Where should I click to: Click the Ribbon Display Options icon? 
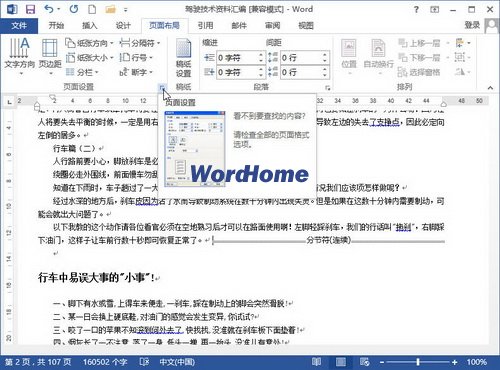pos(435,9)
